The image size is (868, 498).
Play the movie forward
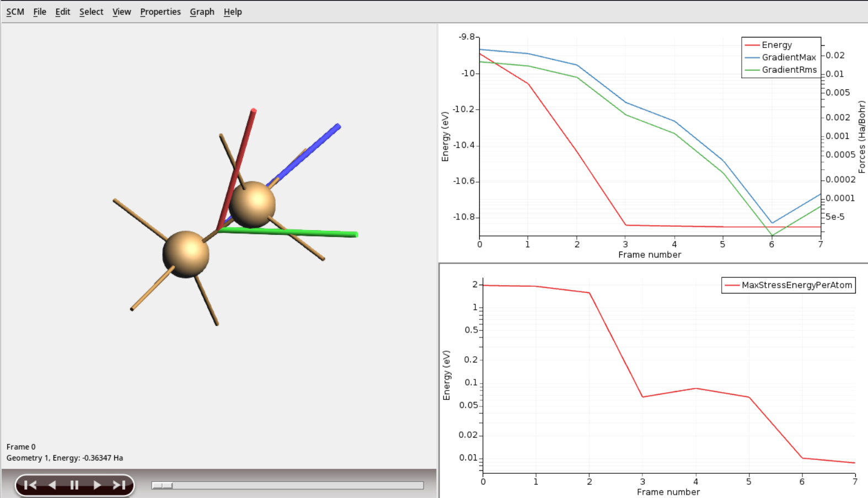[97, 485]
